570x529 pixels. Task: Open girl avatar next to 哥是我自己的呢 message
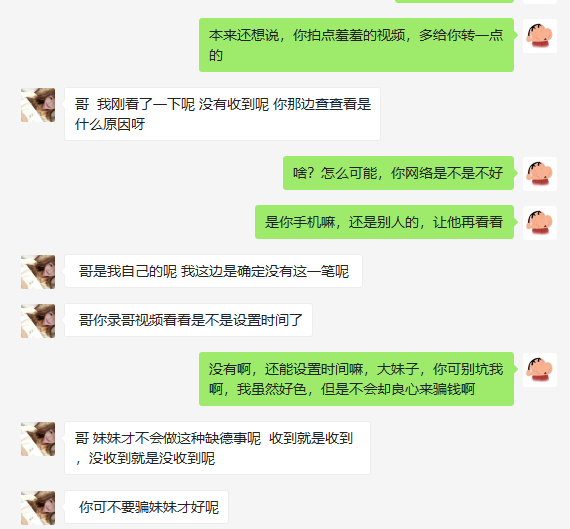pyautogui.click(x=38, y=272)
